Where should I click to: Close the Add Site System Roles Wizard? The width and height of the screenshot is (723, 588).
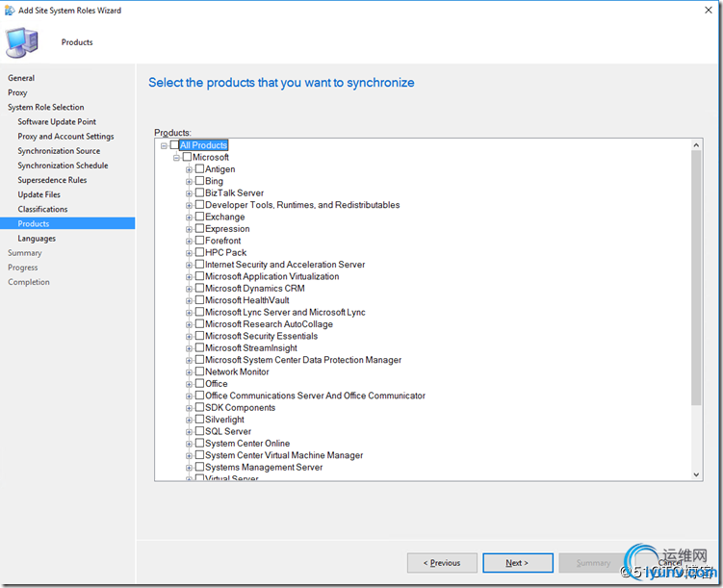tap(709, 11)
